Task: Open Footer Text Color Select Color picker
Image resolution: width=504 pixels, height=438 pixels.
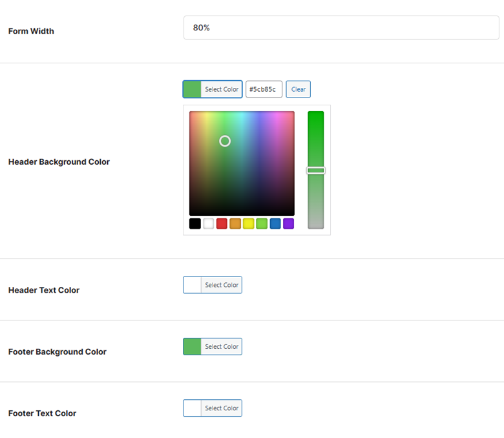Action: coord(213,408)
